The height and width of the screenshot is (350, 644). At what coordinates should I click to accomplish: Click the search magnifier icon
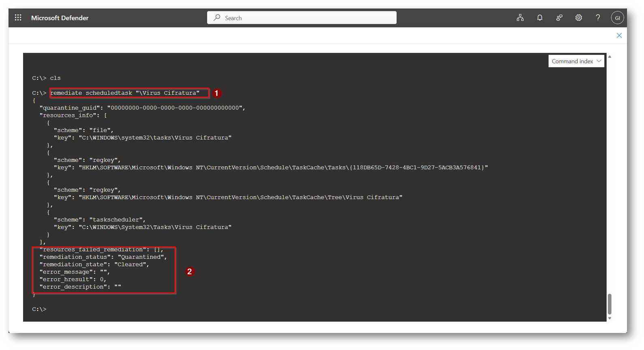coord(217,18)
